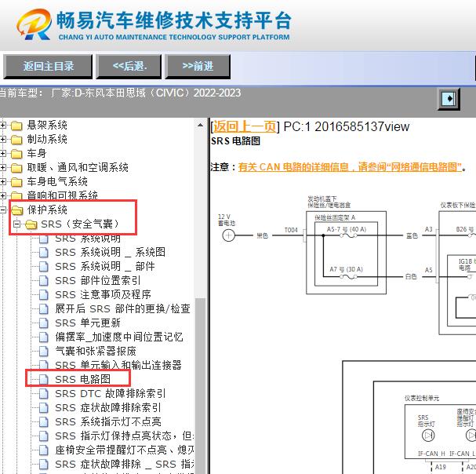The height and width of the screenshot is (474, 476).
Task: Open SRS 系统指示灯不点亮 document
Action: click(107, 421)
